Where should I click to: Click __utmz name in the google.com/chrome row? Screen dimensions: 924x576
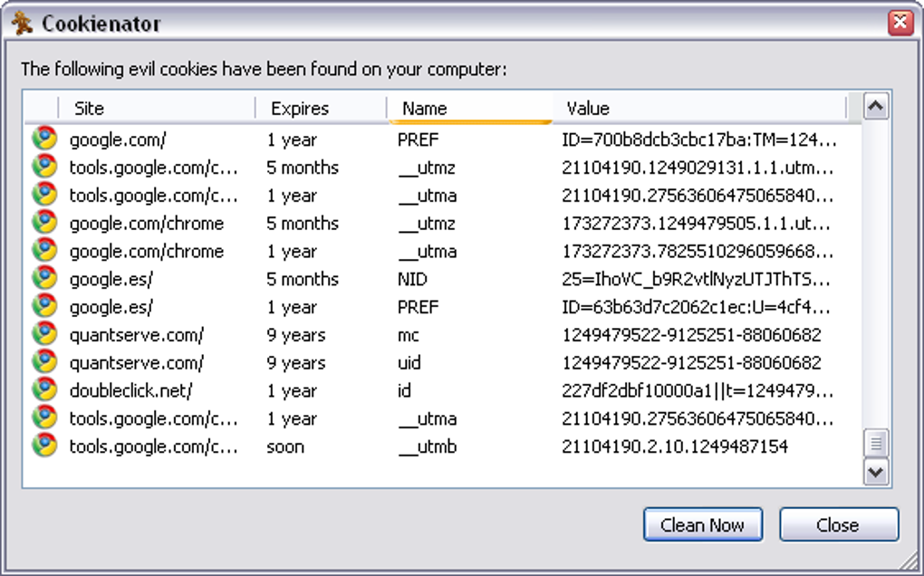tap(427, 224)
